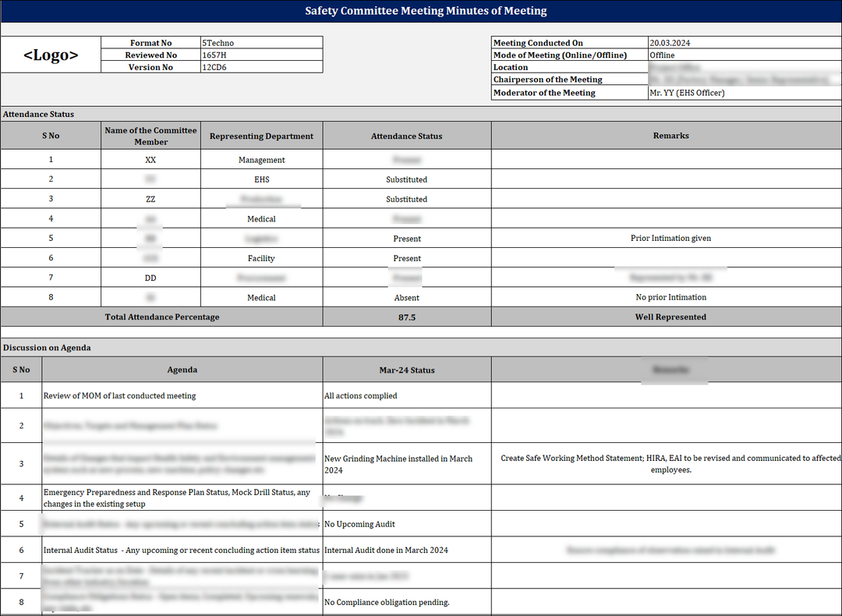Click the document title "Safety Committee Meeting Minutes"
The height and width of the screenshot is (616, 842).
[421, 11]
